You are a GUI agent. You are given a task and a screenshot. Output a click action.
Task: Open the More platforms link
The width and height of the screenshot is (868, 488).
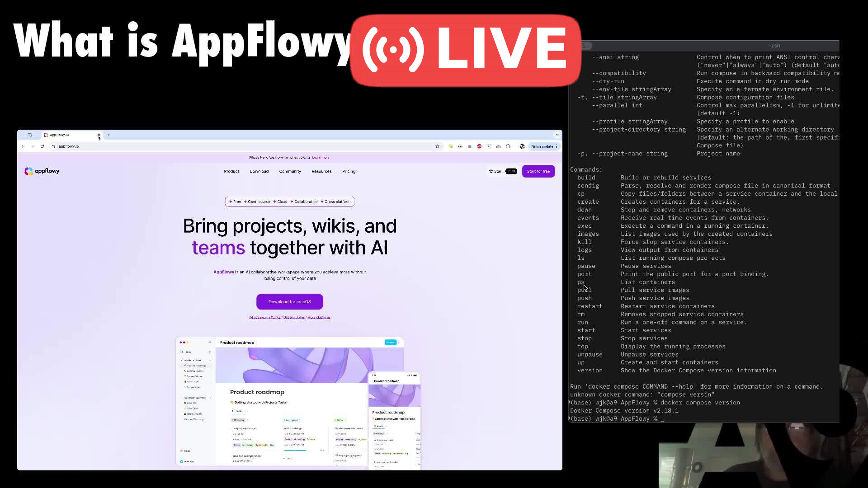(319, 318)
